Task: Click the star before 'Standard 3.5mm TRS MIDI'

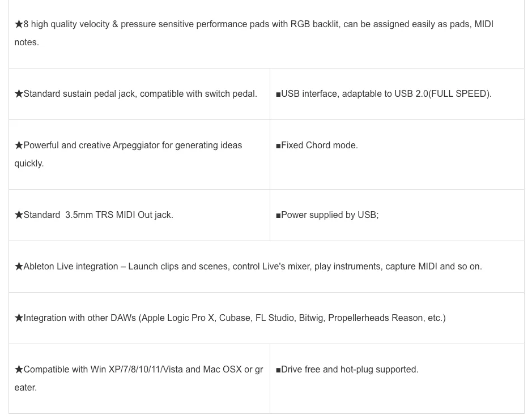Action: point(19,215)
